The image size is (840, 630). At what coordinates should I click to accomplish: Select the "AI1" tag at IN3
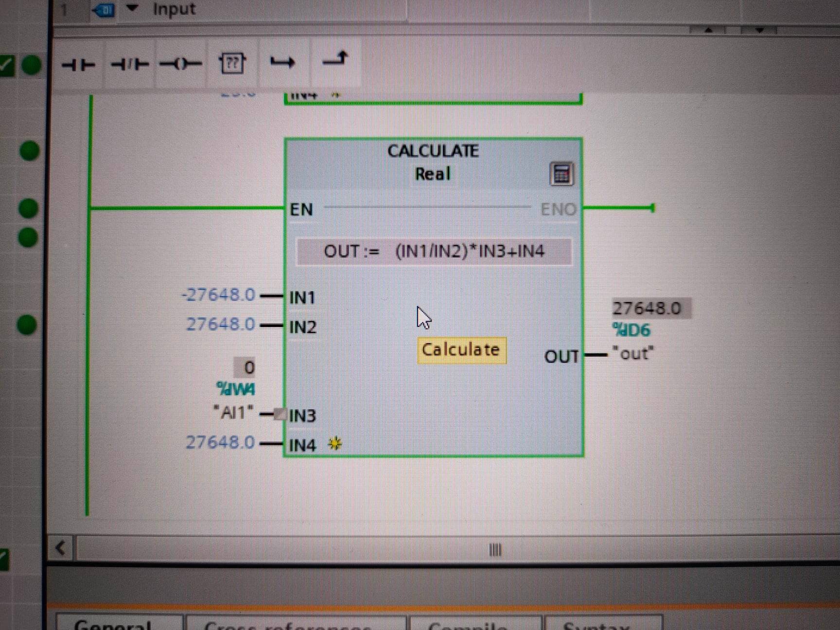[234, 413]
